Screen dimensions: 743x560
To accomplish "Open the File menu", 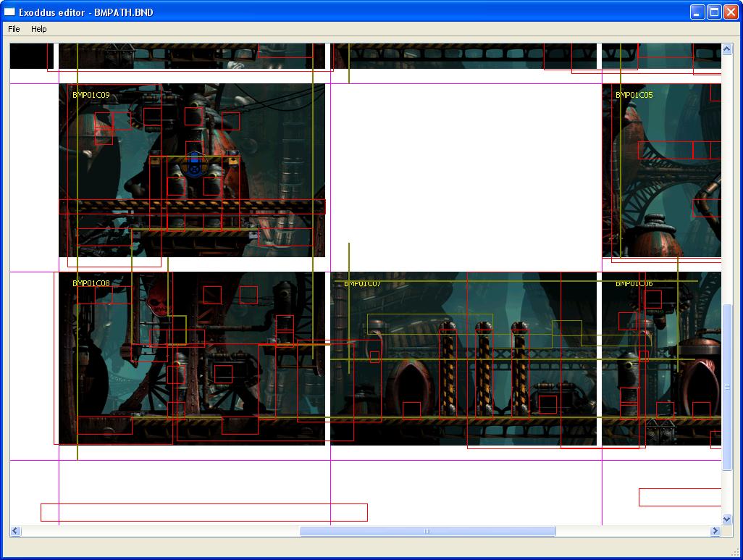I will click(x=14, y=29).
